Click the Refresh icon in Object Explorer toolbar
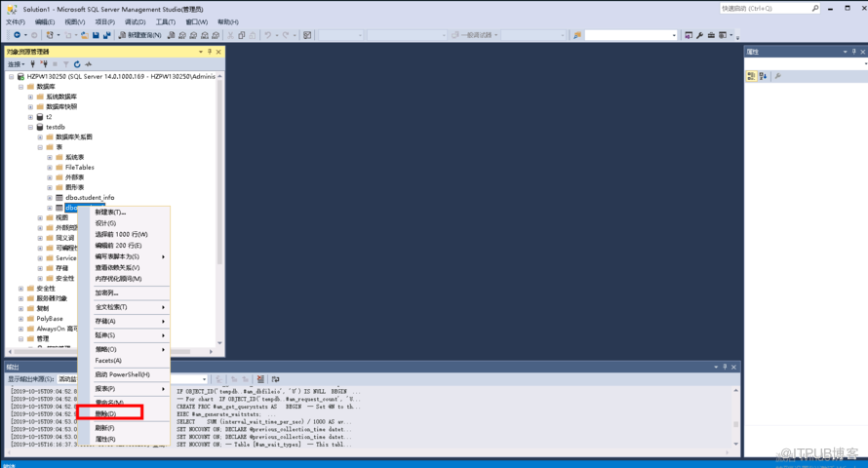The image size is (868, 468). coord(78,64)
